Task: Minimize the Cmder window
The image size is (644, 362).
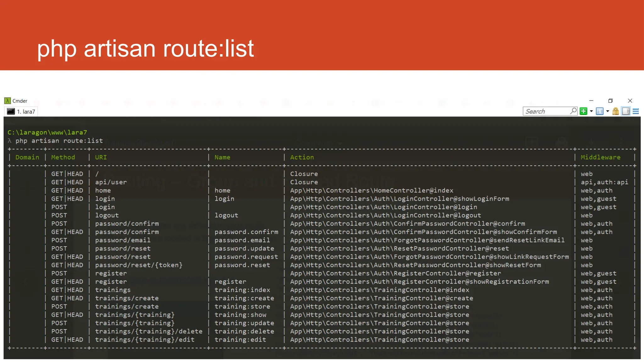Action: (x=591, y=101)
